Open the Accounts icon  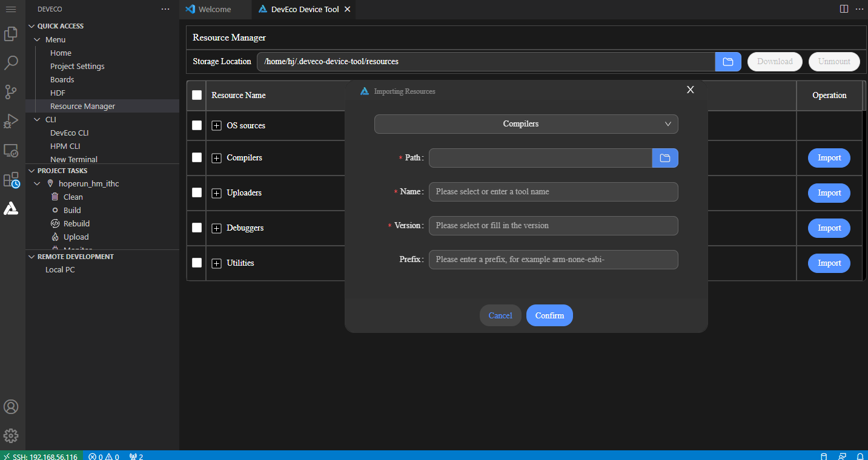pos(11,407)
